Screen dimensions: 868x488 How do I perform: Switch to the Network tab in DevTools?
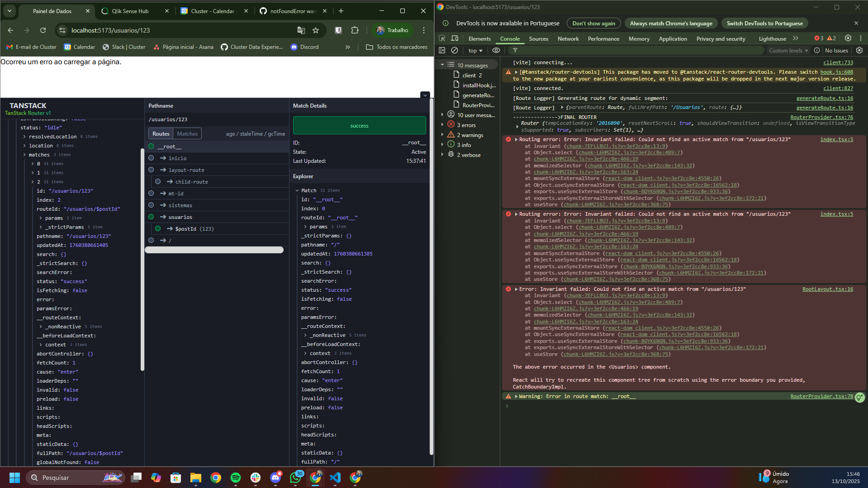click(x=568, y=38)
